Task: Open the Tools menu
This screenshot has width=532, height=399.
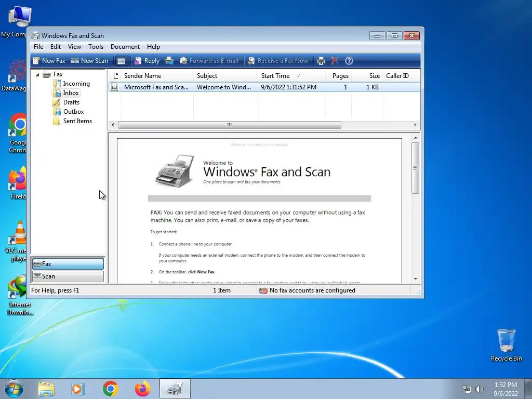Action: pos(96,47)
